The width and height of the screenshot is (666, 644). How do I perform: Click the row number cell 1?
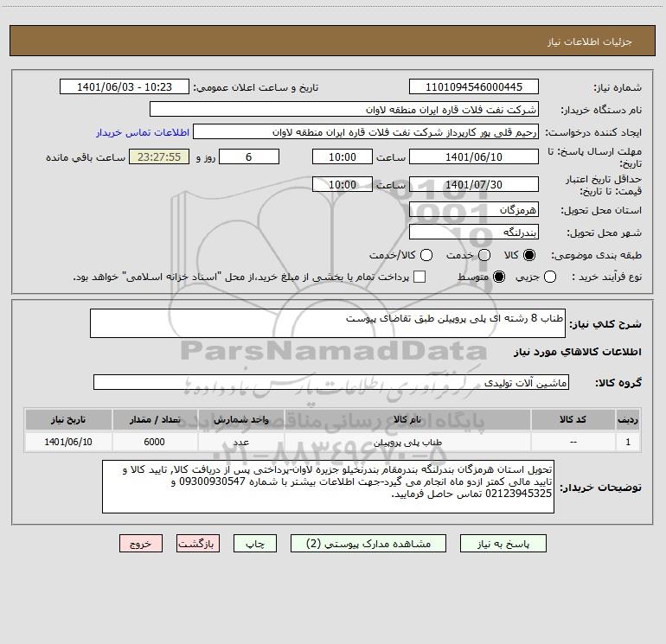click(x=628, y=442)
